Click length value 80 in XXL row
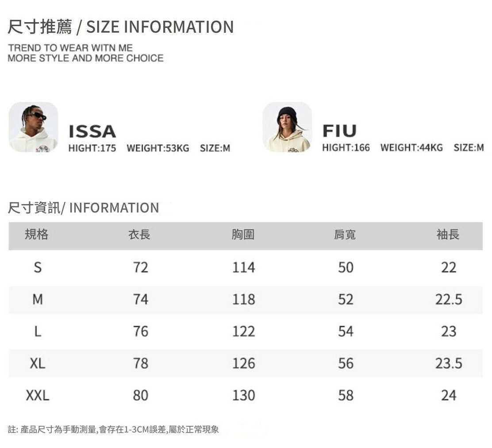Viewport: 492px width, 448px height. tap(141, 395)
